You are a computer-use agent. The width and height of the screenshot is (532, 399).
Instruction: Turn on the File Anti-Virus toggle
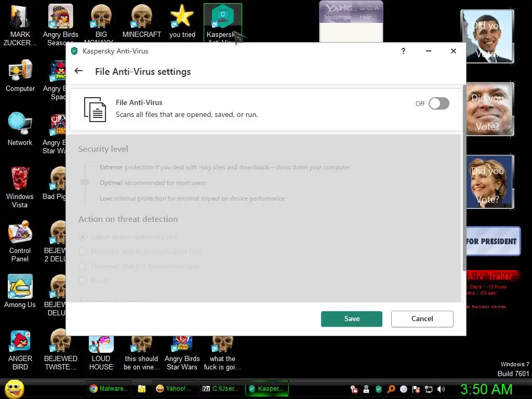(x=438, y=103)
